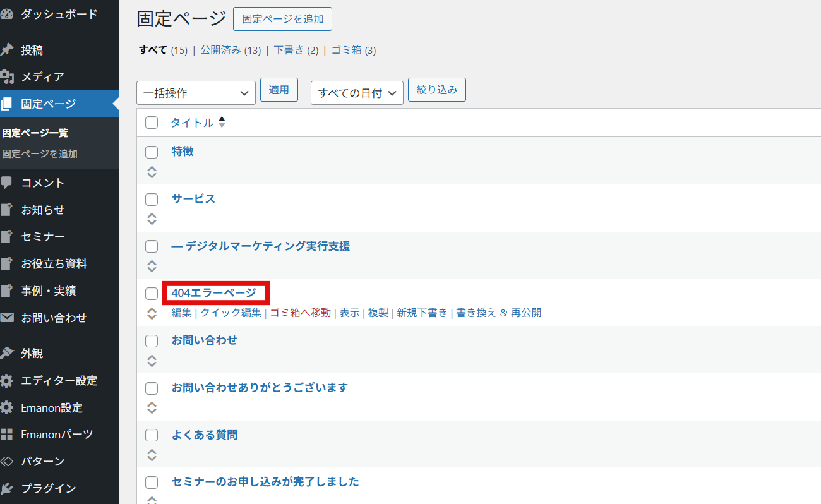
Task: Click the pushpin icon beside 投稿
Action: pos(7,50)
